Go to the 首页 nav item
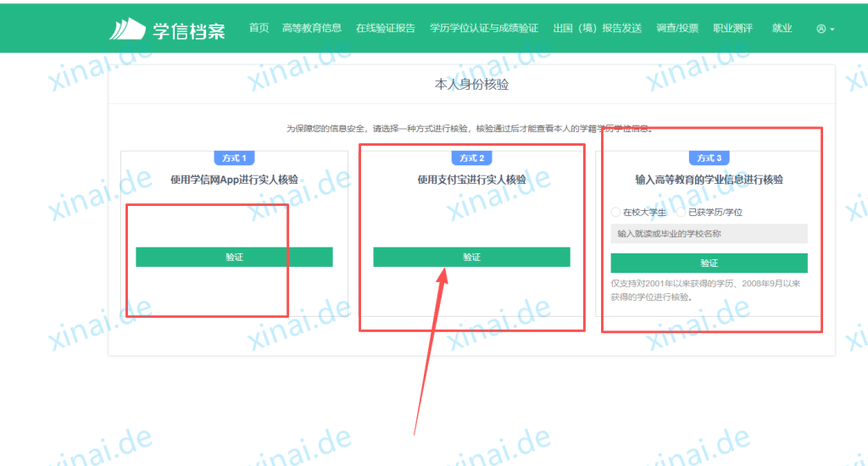Viewport: 868px width, 466px height. pos(259,28)
